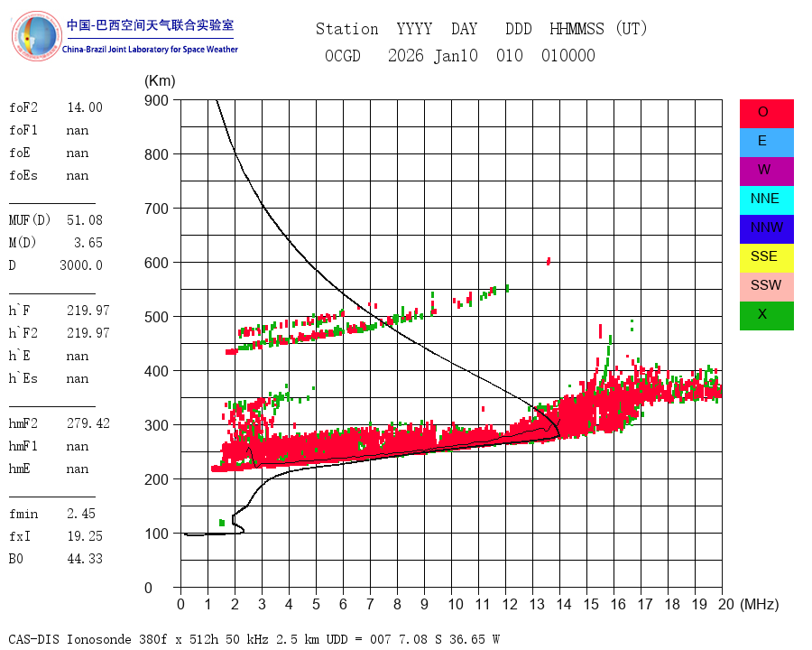Click the 500 km axis tick label
The height and width of the screenshot is (650, 812).
(156, 317)
